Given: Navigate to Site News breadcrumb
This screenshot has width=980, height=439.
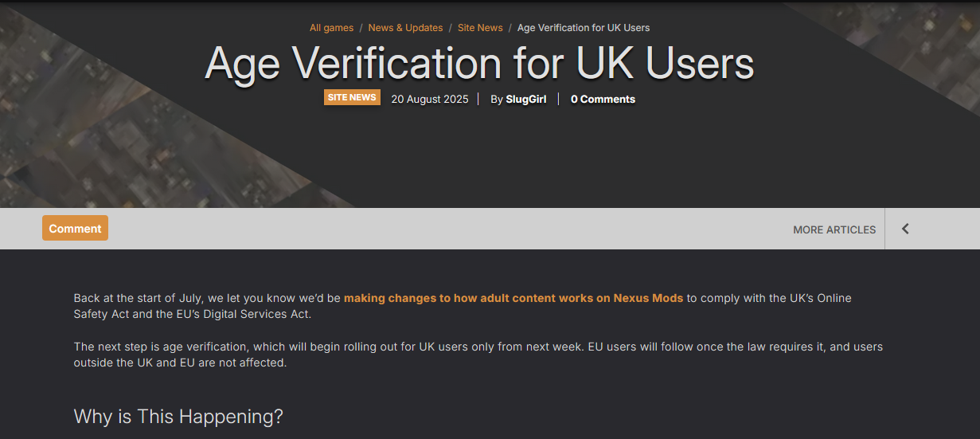Looking at the screenshot, I should (x=480, y=28).
